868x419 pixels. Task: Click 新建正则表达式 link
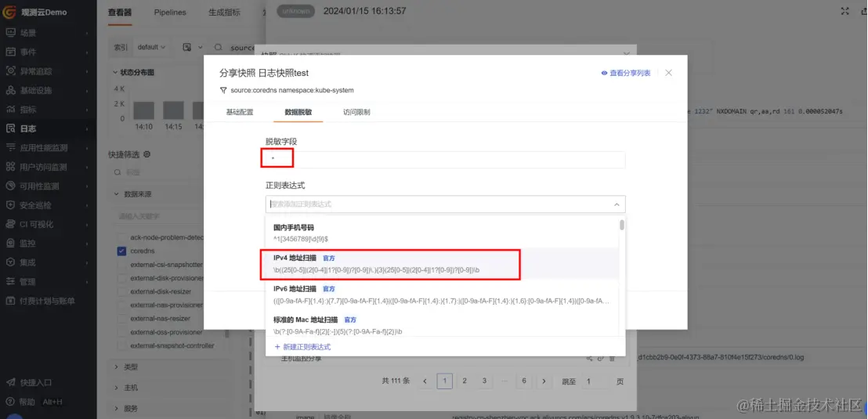point(303,347)
